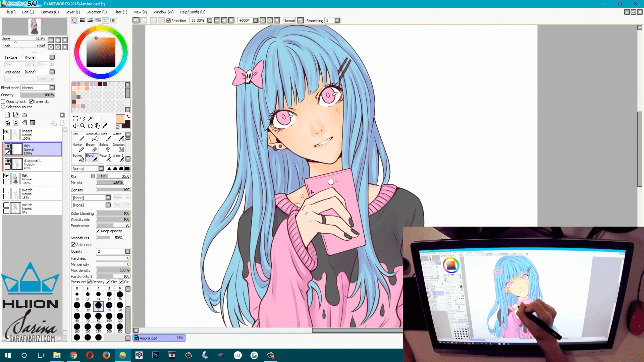Hide the shadows 1 layer
Image resolution: width=644 pixels, height=362 pixels.
coord(7,161)
